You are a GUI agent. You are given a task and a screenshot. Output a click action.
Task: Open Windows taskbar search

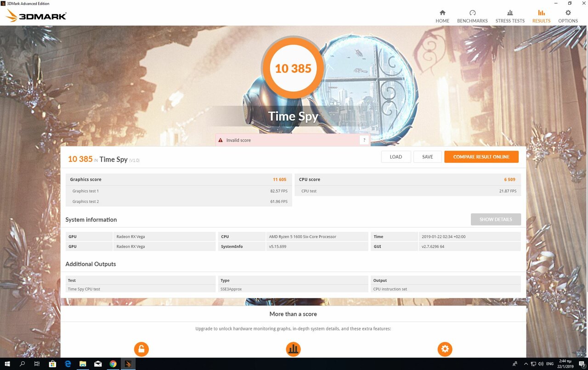(23, 364)
